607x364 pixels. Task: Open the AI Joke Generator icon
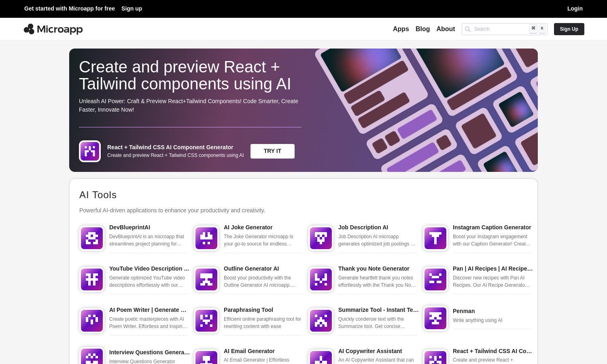(206, 238)
